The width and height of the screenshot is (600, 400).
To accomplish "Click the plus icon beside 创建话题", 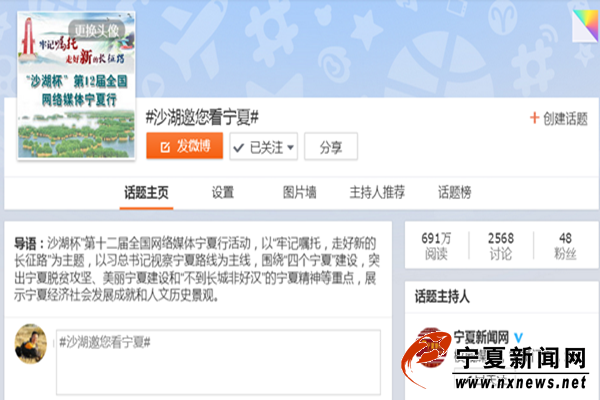I will pos(534,118).
